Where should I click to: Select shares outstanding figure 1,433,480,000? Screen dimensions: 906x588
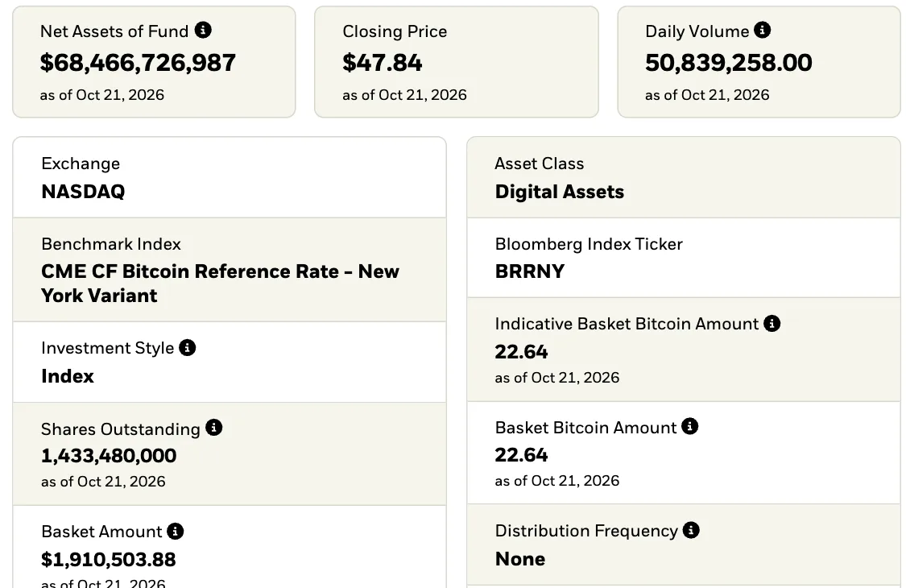[x=109, y=456]
